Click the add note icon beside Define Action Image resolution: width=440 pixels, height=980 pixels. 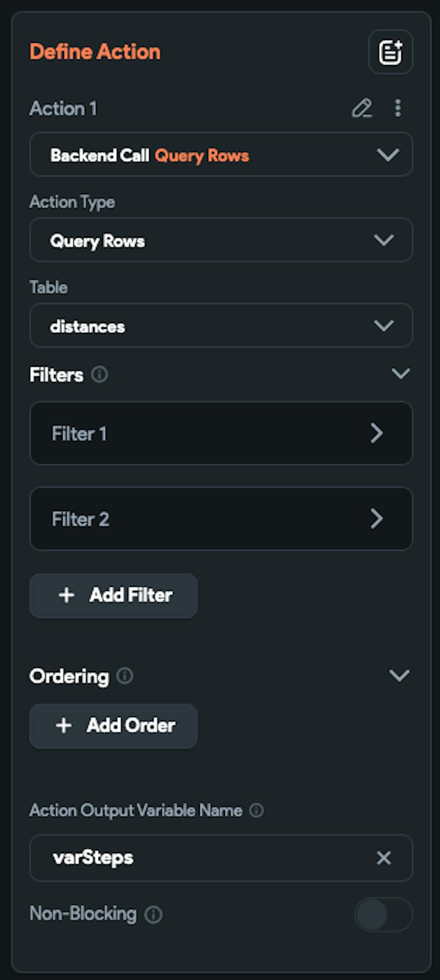(x=390, y=52)
